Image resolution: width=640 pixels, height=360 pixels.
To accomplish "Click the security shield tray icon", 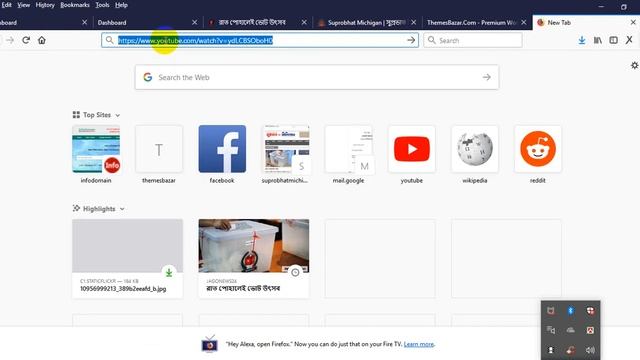I will click(590, 311).
